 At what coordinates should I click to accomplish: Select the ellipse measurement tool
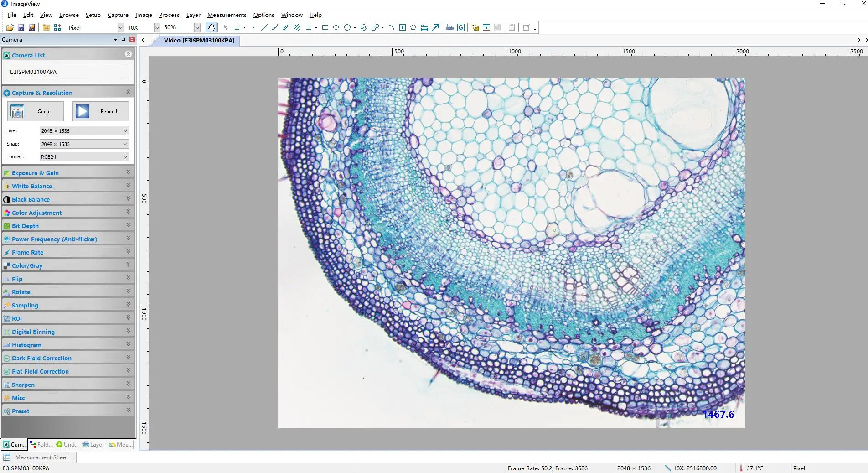tap(336, 27)
